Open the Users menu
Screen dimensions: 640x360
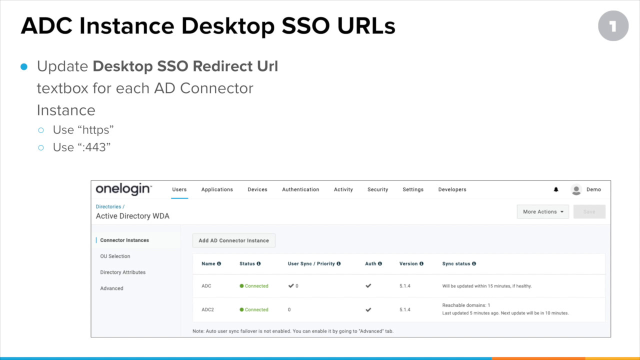[179, 189]
